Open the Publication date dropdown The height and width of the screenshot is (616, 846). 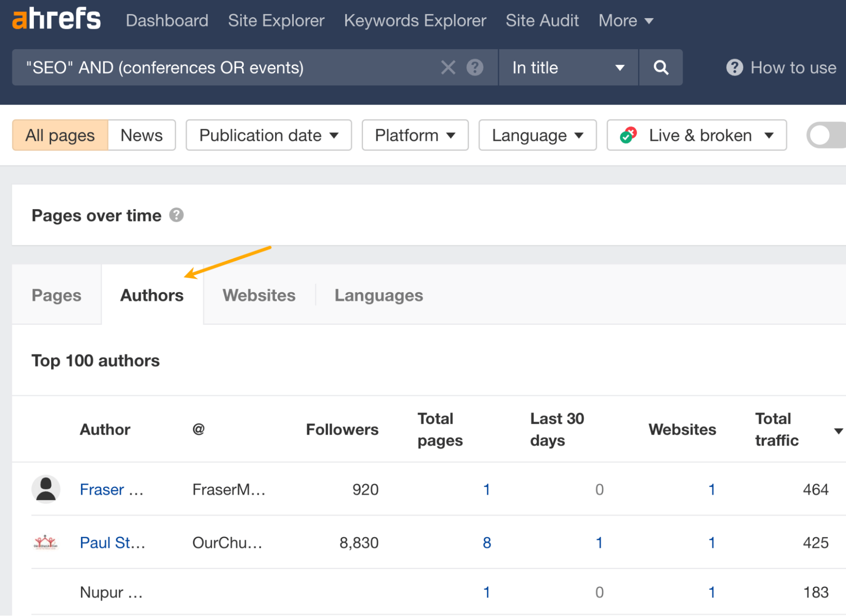268,135
